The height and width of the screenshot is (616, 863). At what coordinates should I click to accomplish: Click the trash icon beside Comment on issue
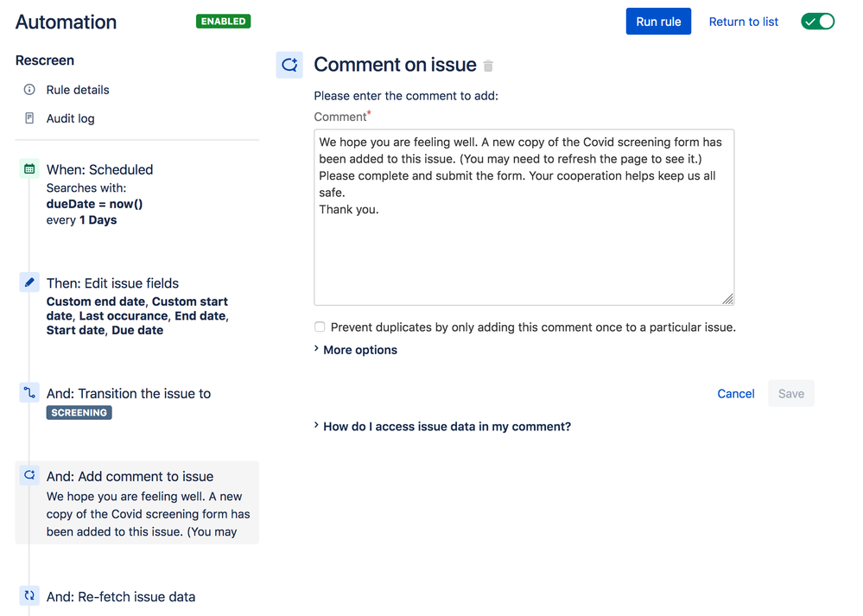pyautogui.click(x=488, y=66)
